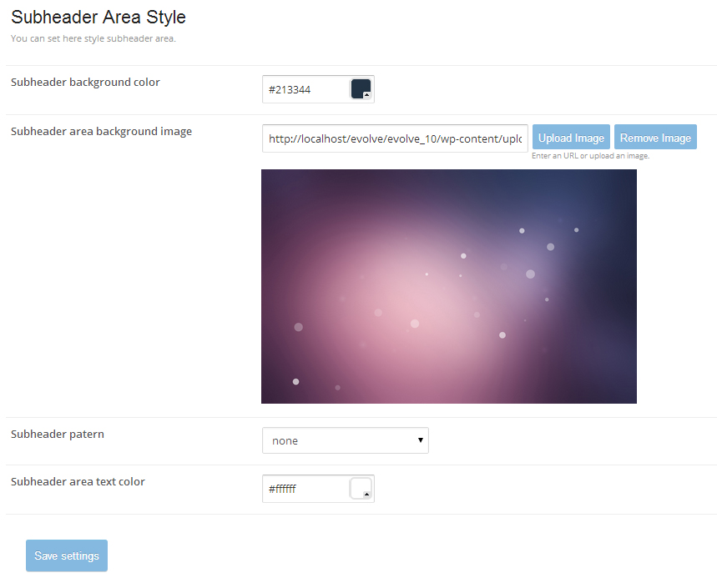Open picker arrow on #ffffff swatch

point(367,495)
